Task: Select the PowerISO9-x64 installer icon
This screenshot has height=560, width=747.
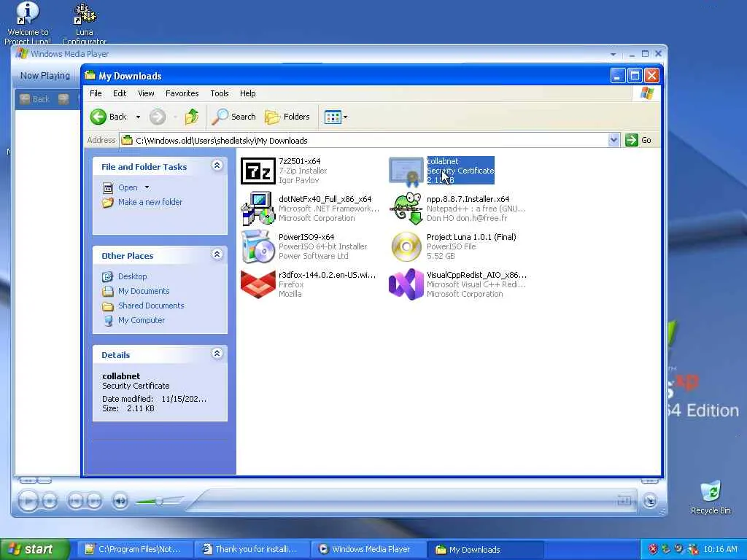Action: [x=258, y=246]
